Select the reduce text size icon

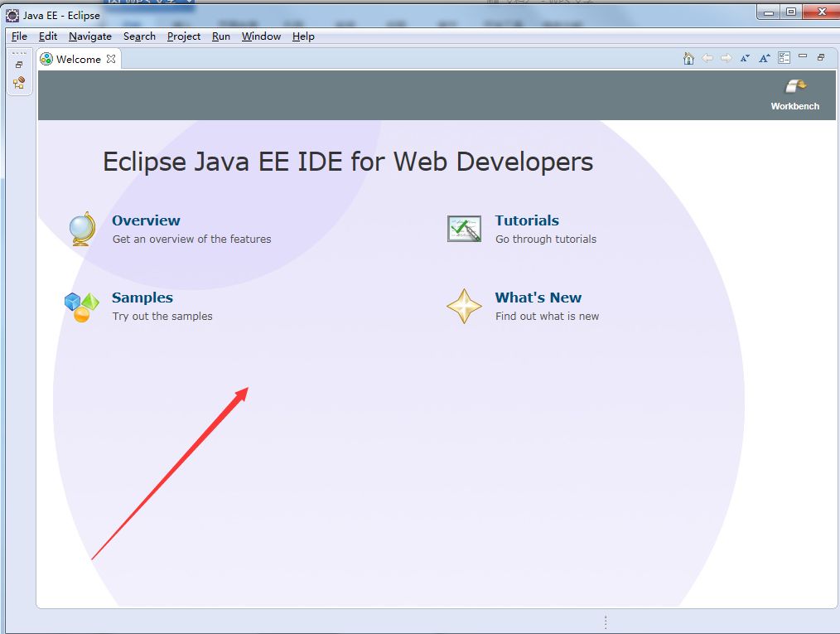(x=745, y=58)
